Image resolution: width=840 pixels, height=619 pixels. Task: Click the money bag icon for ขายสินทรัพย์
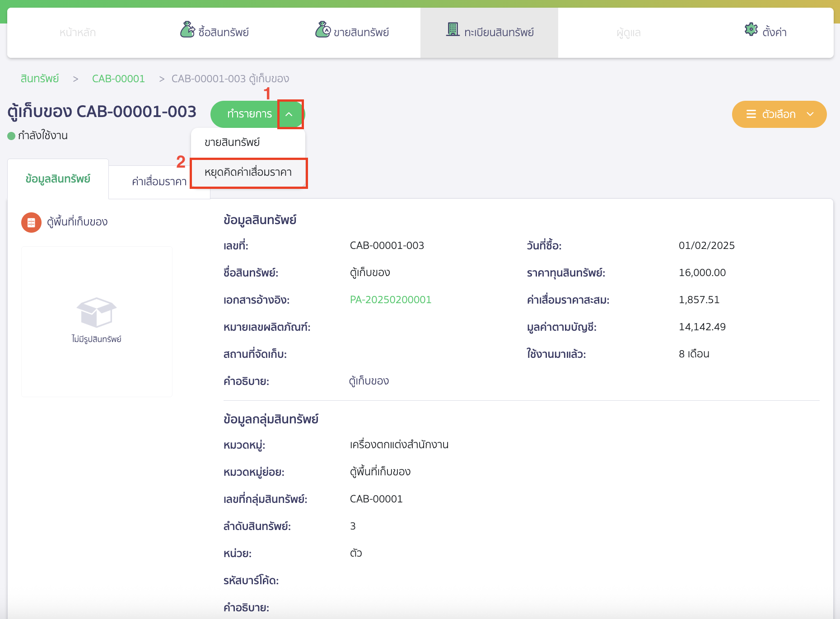tap(322, 30)
